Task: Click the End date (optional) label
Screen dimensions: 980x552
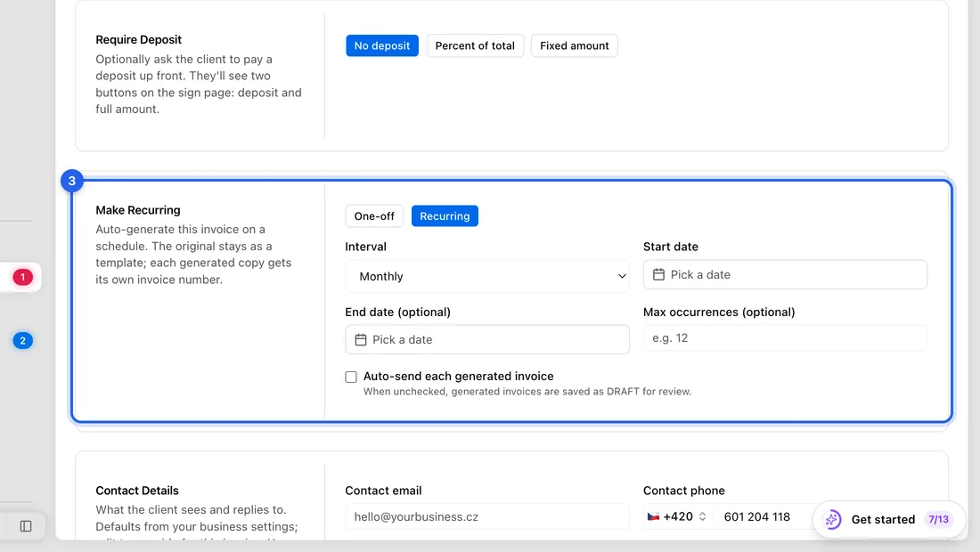Action: pos(397,313)
